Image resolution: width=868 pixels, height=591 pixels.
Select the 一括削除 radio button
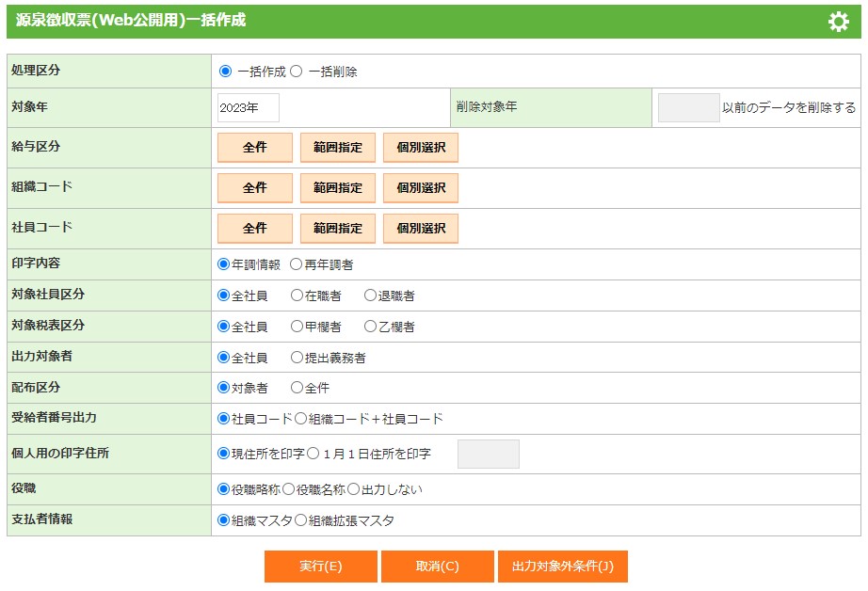click(x=296, y=71)
